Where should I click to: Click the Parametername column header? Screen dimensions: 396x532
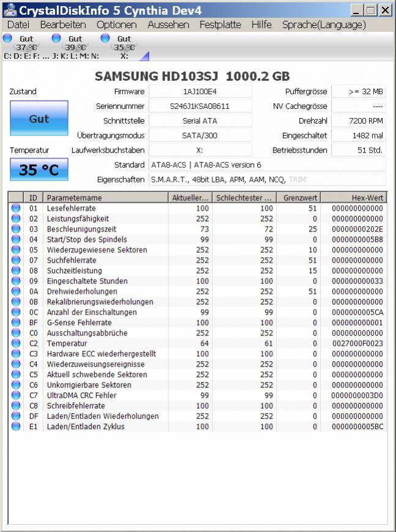[x=105, y=198]
